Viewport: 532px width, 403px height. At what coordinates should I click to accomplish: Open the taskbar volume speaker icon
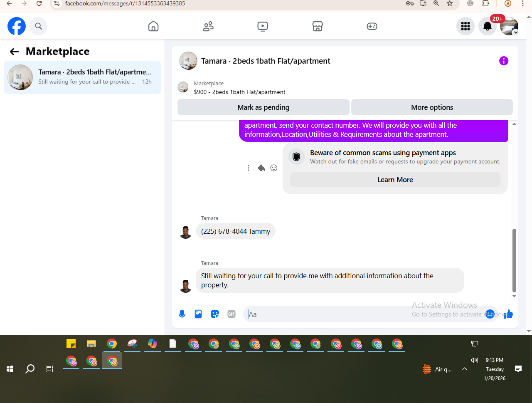474,360
